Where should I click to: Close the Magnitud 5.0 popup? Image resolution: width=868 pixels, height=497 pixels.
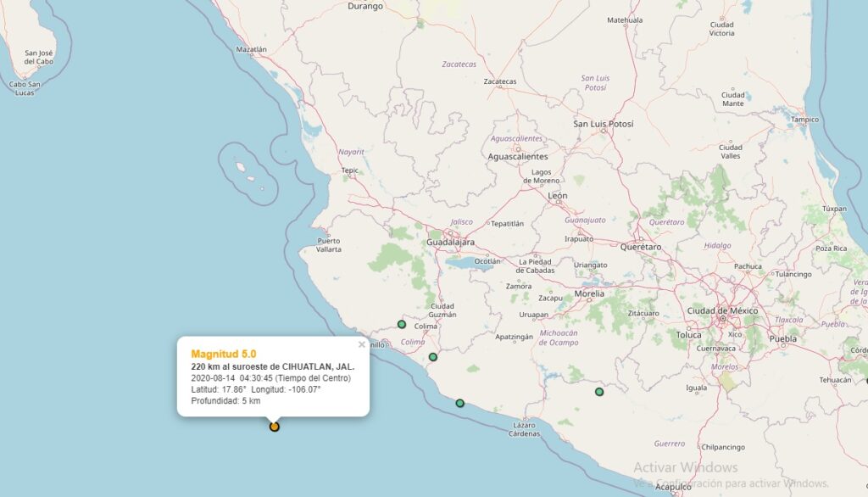click(x=362, y=344)
